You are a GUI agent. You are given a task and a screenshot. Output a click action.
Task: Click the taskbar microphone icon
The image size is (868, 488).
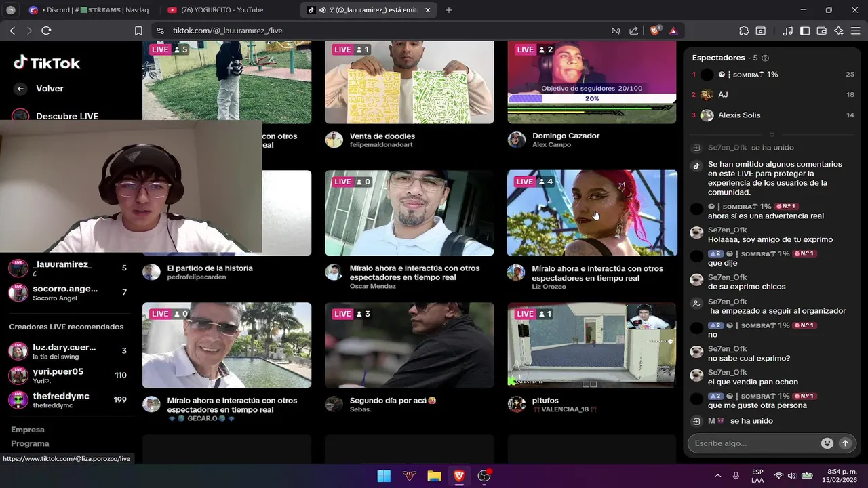click(736, 476)
